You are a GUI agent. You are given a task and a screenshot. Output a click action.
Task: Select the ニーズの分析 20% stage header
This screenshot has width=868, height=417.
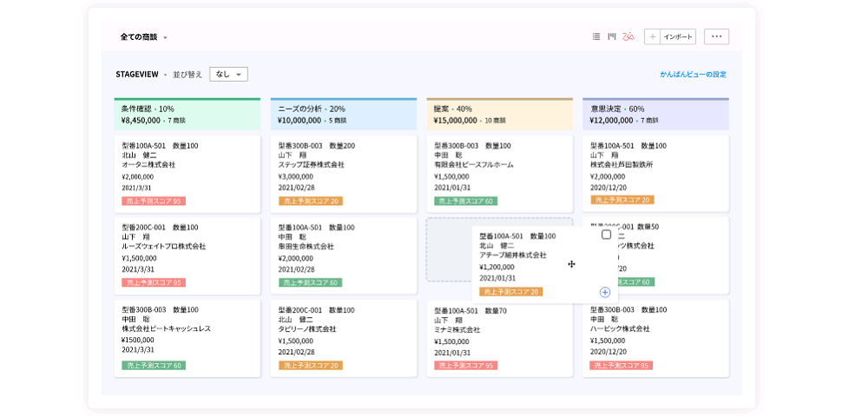coord(343,114)
